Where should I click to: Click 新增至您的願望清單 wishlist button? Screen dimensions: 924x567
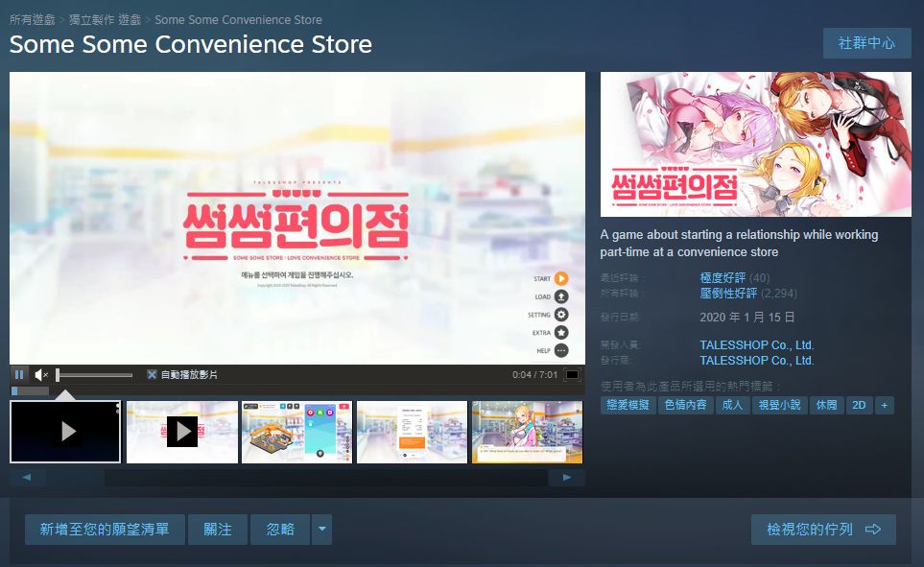[105, 530]
